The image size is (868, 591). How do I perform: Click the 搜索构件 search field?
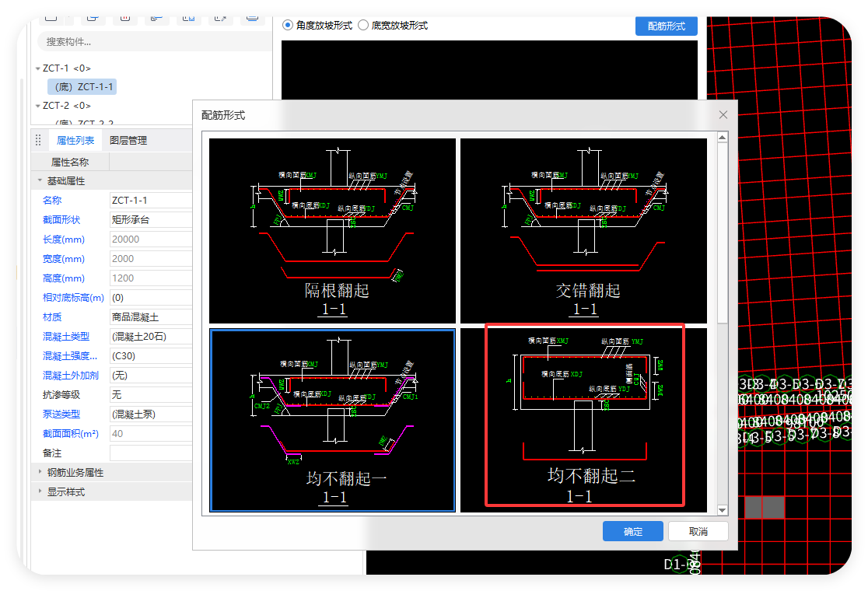155,42
